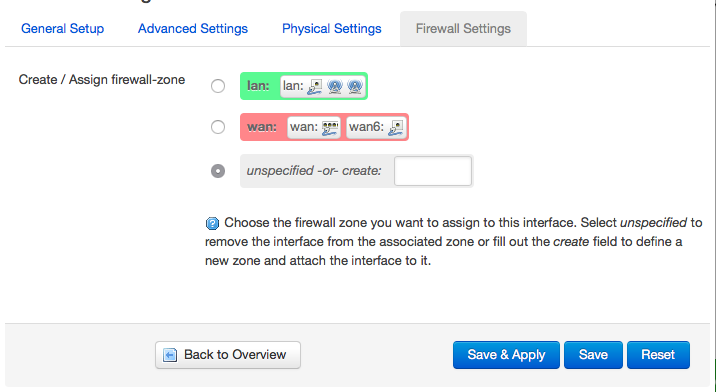The image size is (716, 392).
Task: Click the red wan zone badge
Action: (324, 127)
